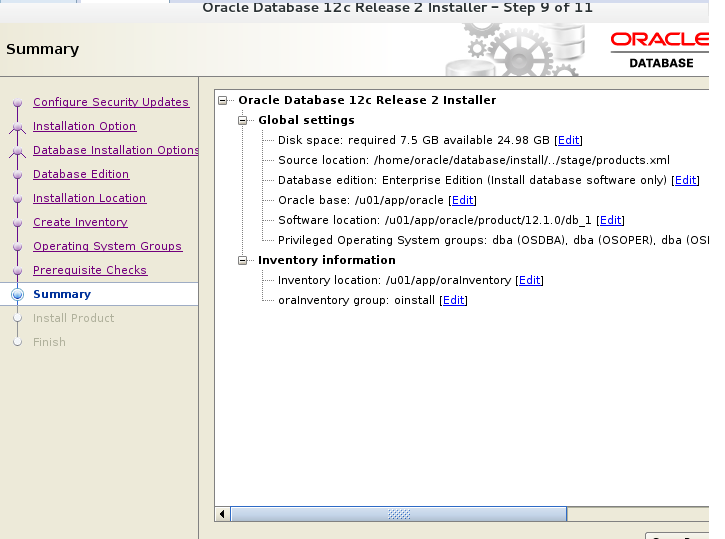725x539 pixels.
Task: Click the Oracle Database logo
Action: click(x=660, y=50)
